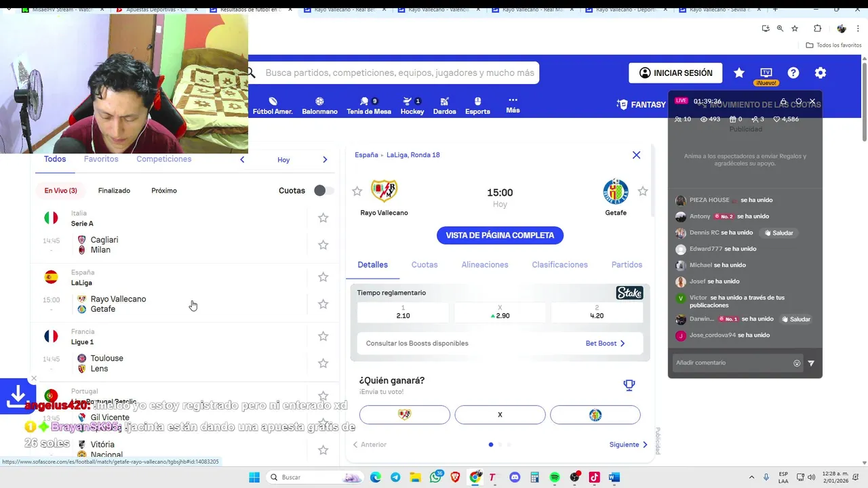Favorite Rayo Vallecano vs Getafe list row
The image size is (868, 488).
(323, 304)
